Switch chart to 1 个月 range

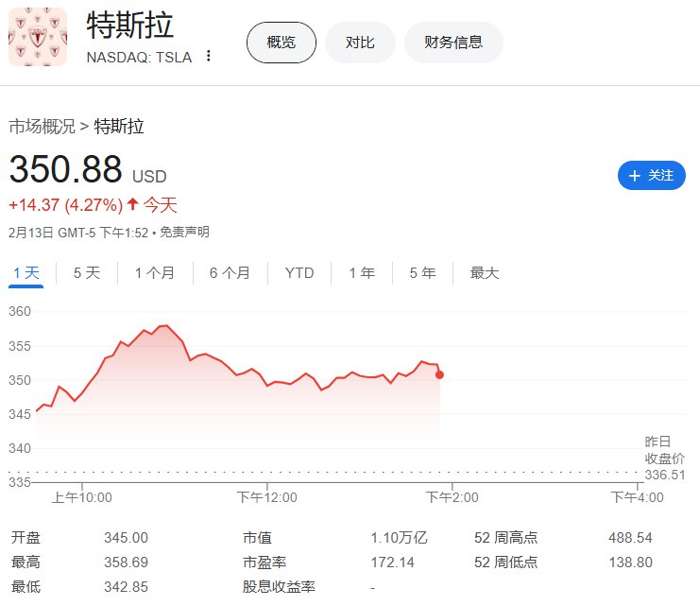[155, 272]
